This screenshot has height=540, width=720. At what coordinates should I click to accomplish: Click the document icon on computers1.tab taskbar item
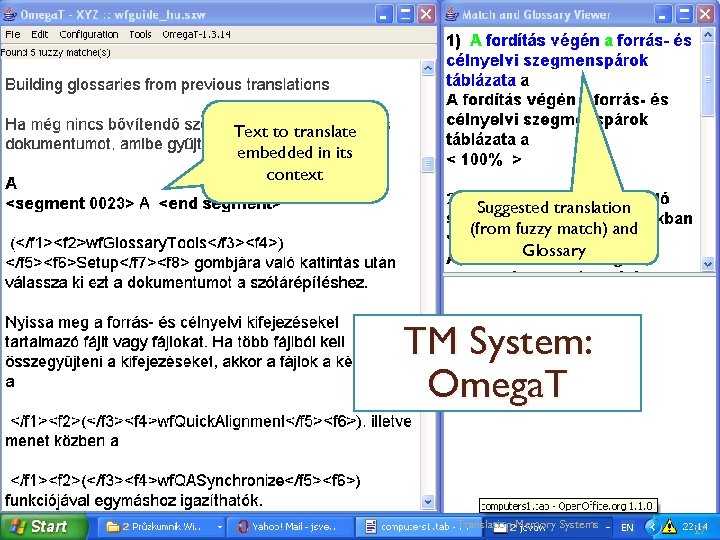click(371, 526)
